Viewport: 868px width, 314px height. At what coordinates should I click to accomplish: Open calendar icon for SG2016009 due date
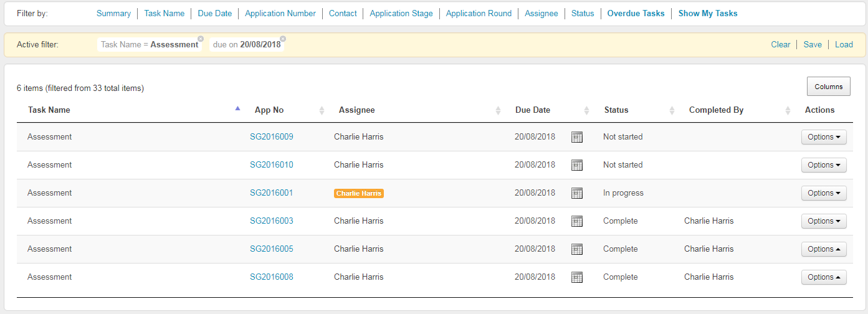(x=577, y=137)
